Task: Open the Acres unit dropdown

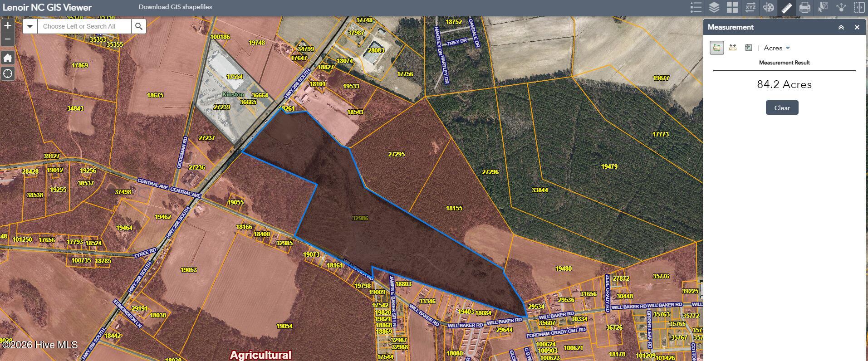Action: (777, 48)
